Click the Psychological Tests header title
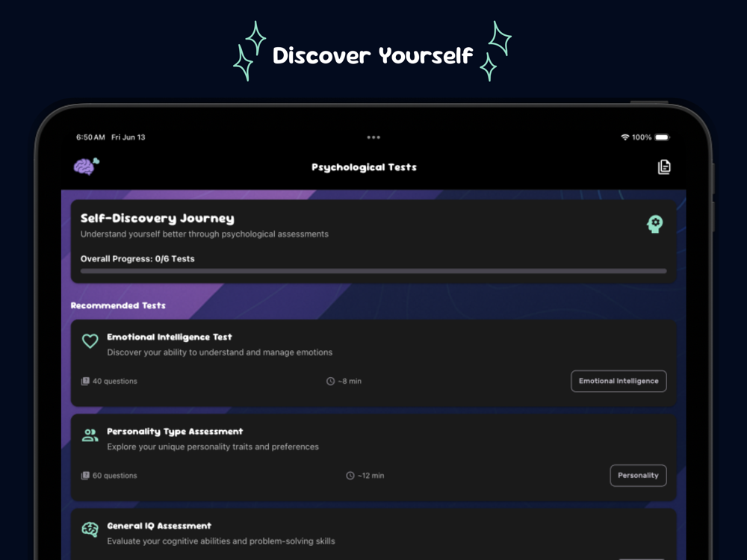Viewport: 747px width, 560px height. pyautogui.click(x=364, y=167)
